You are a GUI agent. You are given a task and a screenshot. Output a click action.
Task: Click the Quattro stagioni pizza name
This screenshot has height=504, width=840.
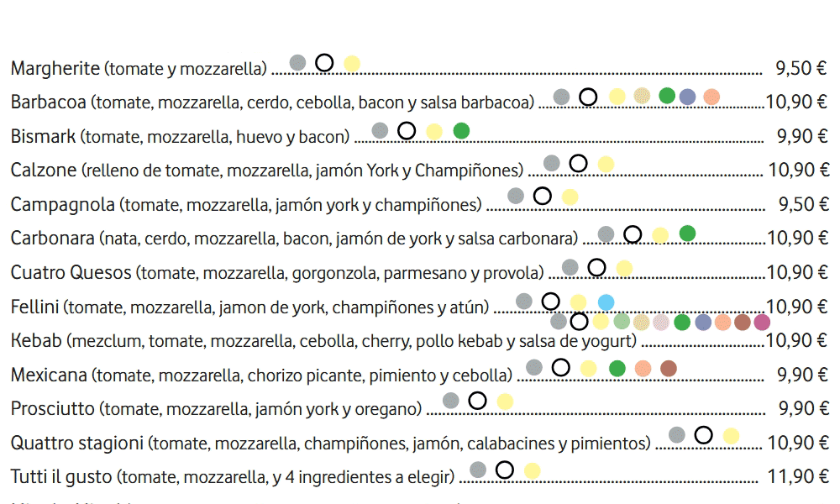[77, 442]
